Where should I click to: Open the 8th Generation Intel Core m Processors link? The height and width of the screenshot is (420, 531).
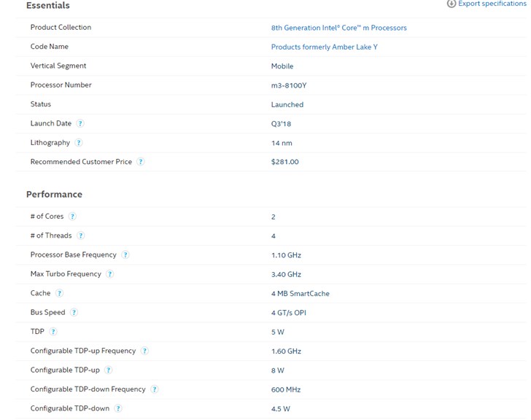[338, 28]
